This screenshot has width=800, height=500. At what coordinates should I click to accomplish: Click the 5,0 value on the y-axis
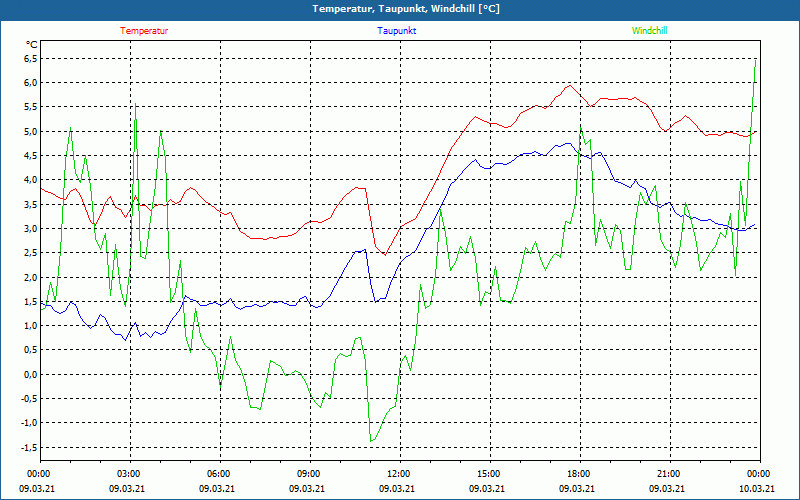pos(31,132)
